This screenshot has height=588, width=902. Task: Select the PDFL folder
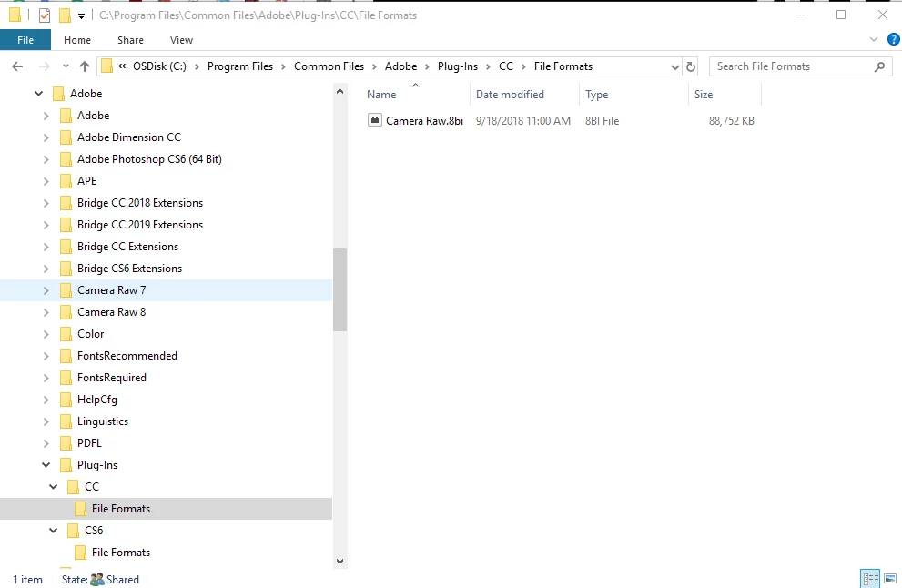[89, 443]
